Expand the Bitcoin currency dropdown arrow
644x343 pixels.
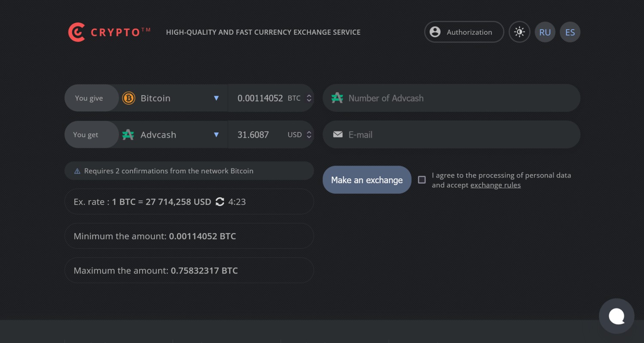216,98
